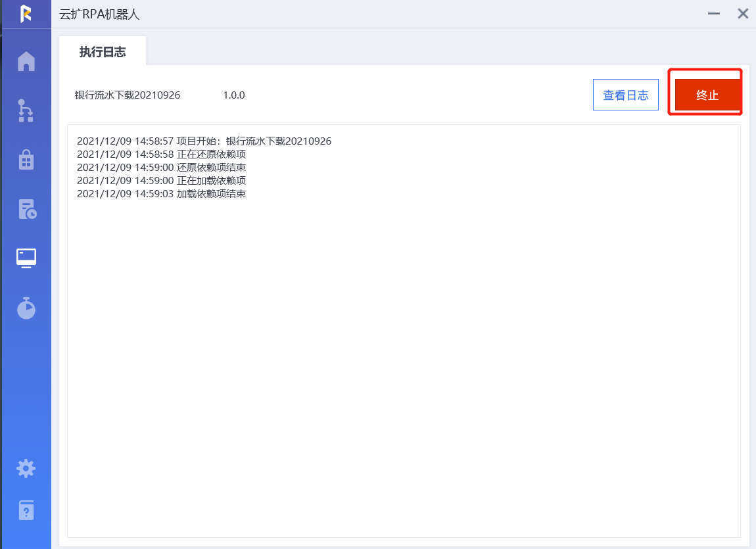
Task: Close the 云扩RPA机器人 window
Action: point(743,13)
